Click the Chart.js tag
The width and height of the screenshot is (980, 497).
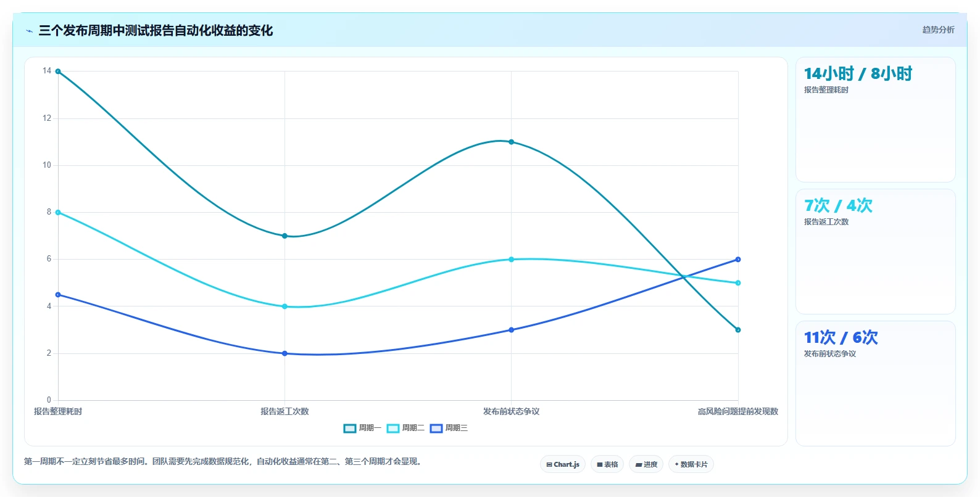[563, 464]
